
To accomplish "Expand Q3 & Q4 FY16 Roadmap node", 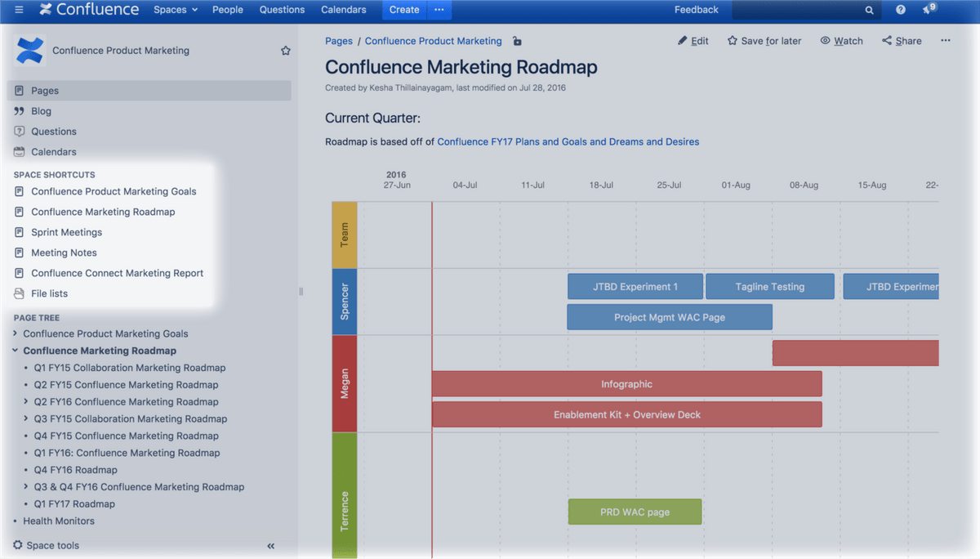I will tap(26, 487).
